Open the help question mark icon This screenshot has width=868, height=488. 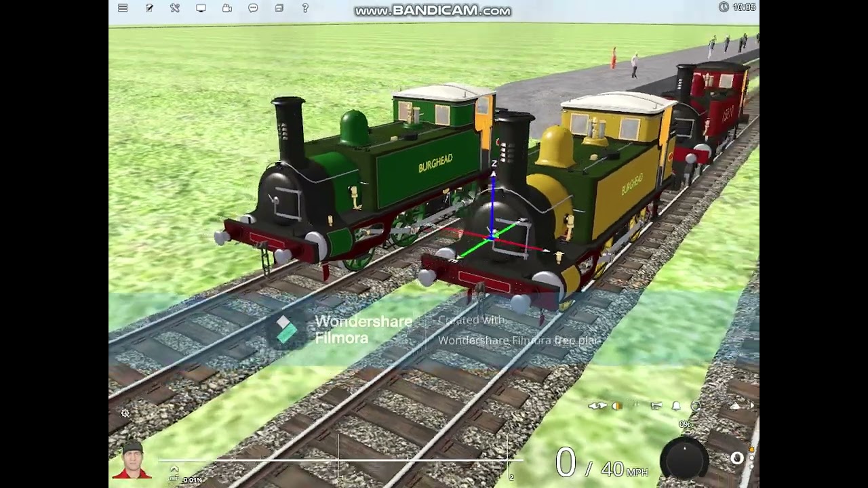tap(305, 8)
